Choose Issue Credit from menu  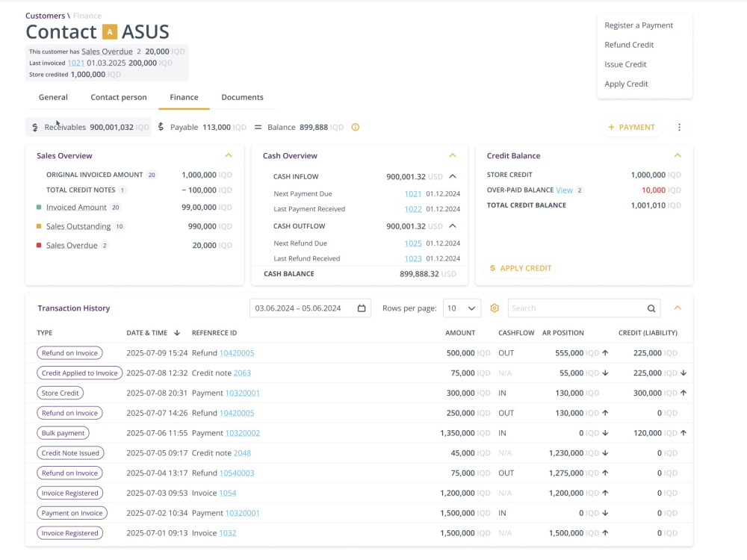pos(625,64)
